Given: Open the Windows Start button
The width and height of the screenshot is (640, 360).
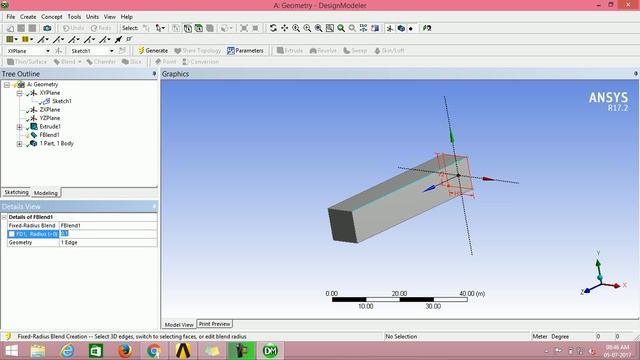Looking at the screenshot, I should 11,351.
